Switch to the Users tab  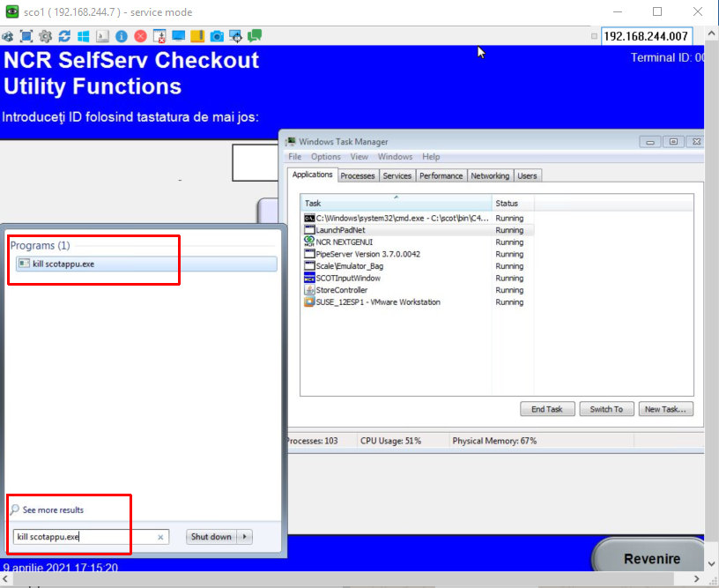coord(527,175)
